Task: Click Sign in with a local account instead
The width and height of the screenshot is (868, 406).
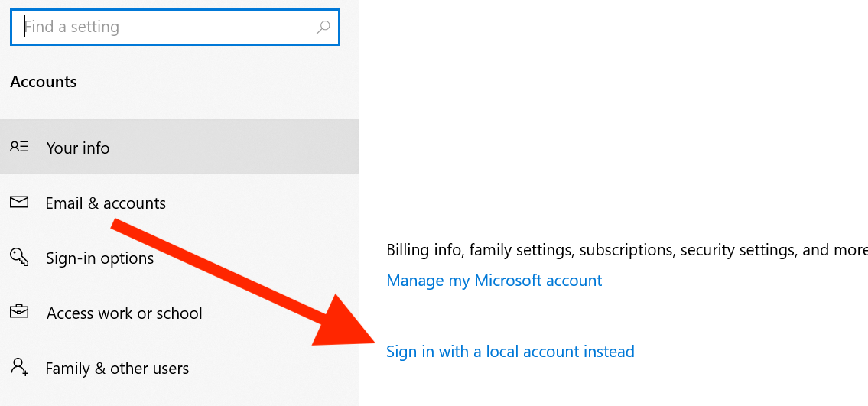Action: pyautogui.click(x=510, y=352)
